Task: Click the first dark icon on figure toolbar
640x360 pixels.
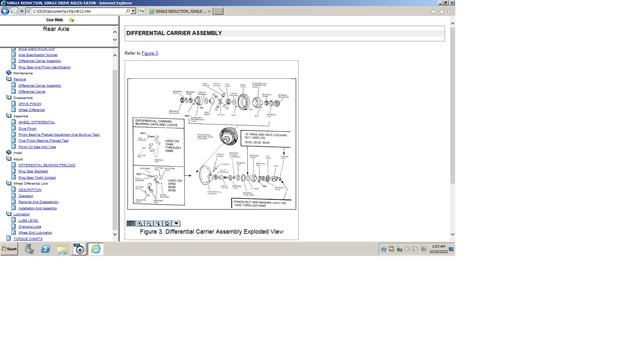Action: click(x=131, y=223)
